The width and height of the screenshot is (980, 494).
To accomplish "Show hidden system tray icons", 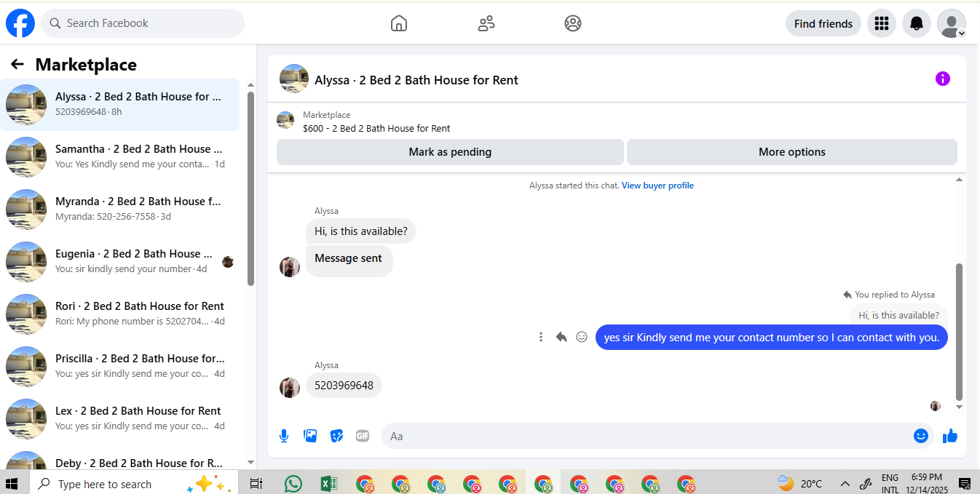I will pos(845,484).
